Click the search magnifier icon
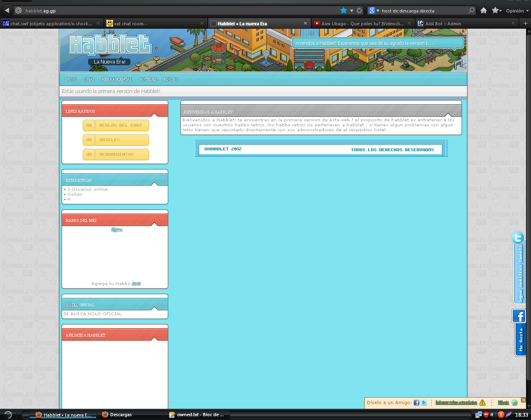The image size is (531, 420). pyautogui.click(x=471, y=10)
